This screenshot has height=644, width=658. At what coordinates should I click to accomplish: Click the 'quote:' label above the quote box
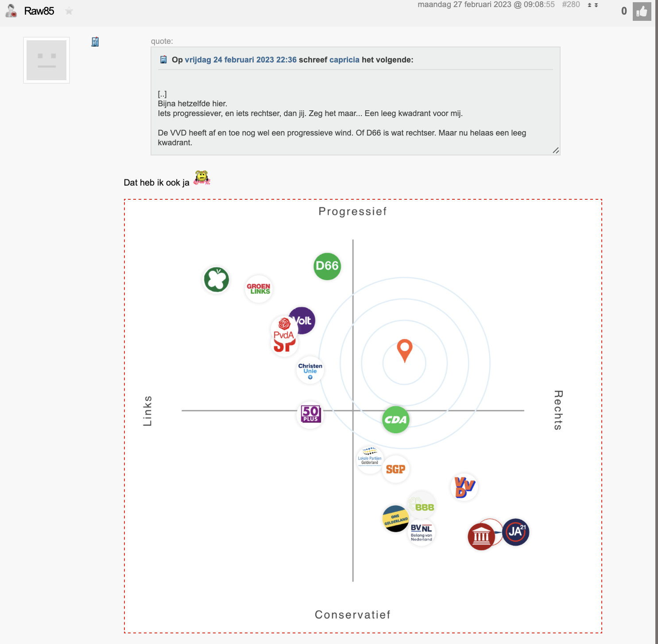click(162, 41)
